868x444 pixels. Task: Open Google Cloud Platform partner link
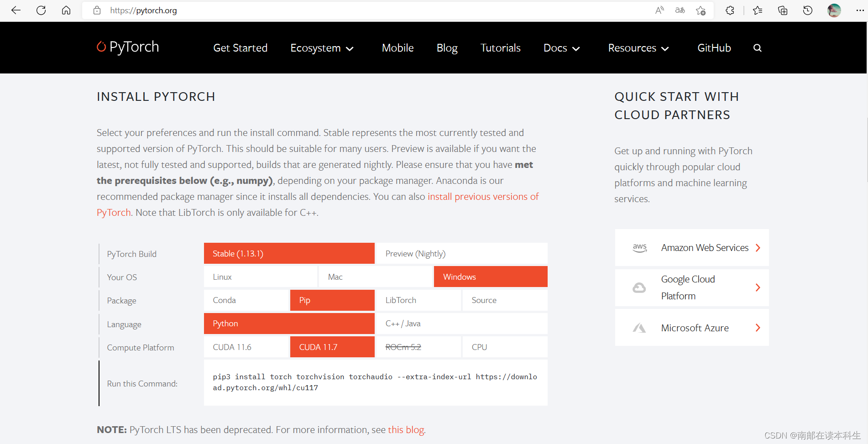692,287
